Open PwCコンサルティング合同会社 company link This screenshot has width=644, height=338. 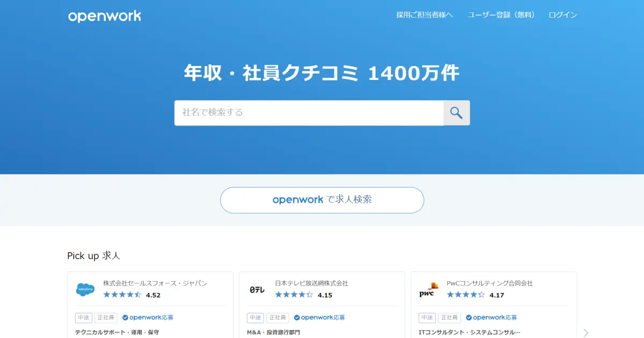(x=489, y=283)
